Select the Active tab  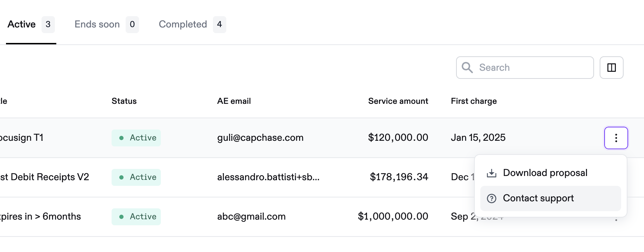(x=31, y=24)
